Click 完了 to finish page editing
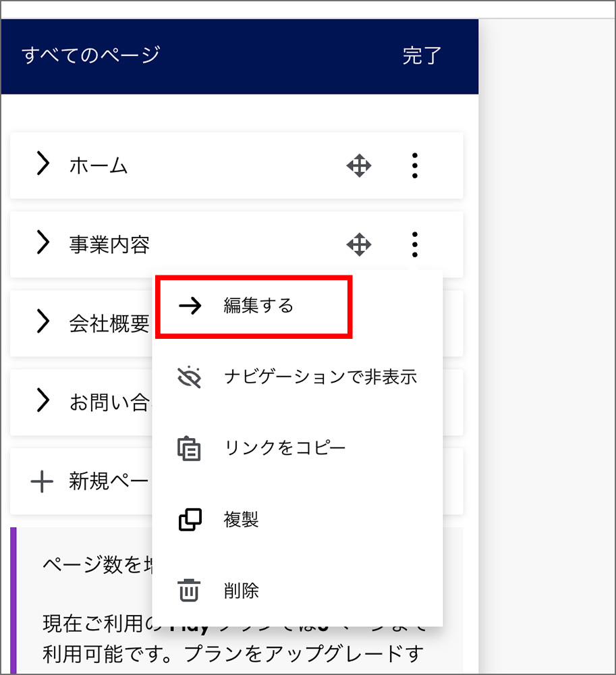This screenshot has height=675, width=616. [x=422, y=56]
